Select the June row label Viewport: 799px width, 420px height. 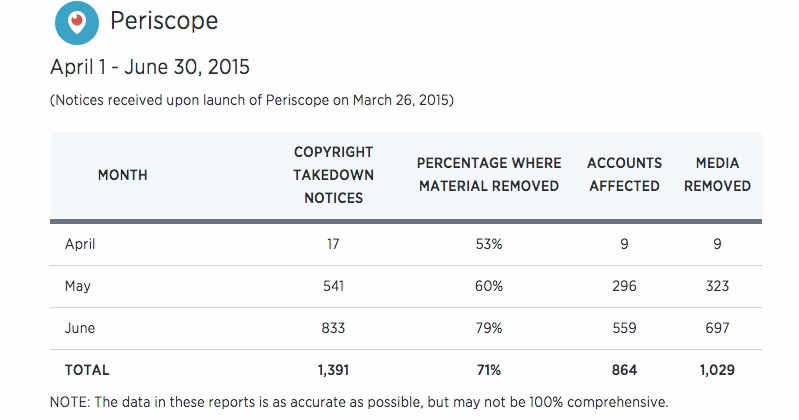pyautogui.click(x=79, y=328)
